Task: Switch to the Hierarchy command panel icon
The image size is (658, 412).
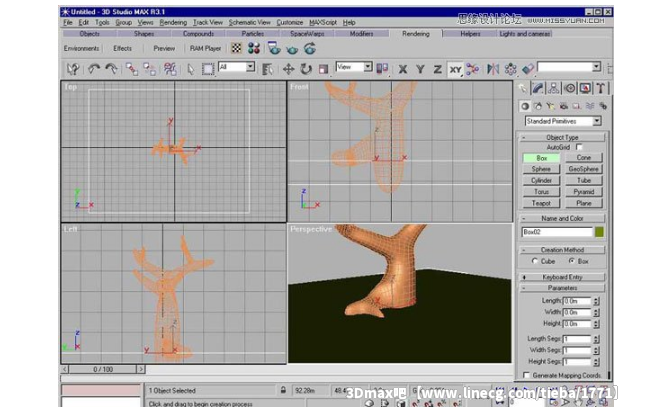Action: [x=554, y=88]
